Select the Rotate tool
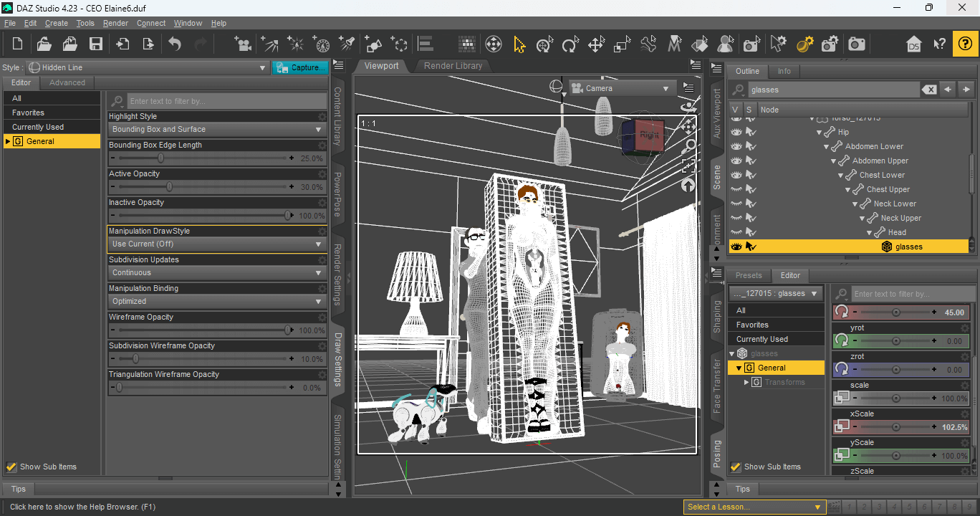 pos(570,44)
